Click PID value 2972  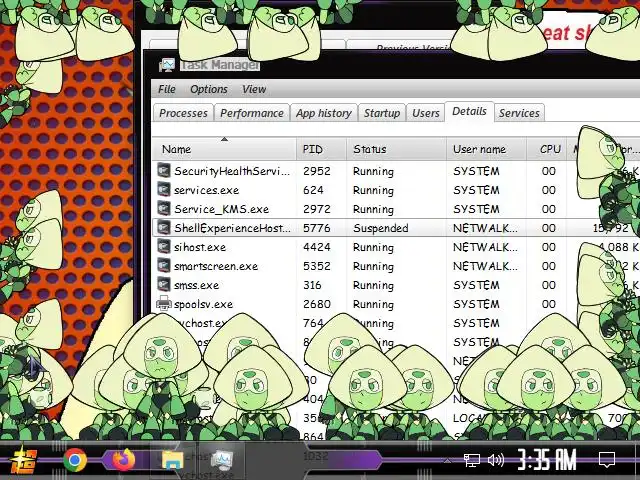317,209
